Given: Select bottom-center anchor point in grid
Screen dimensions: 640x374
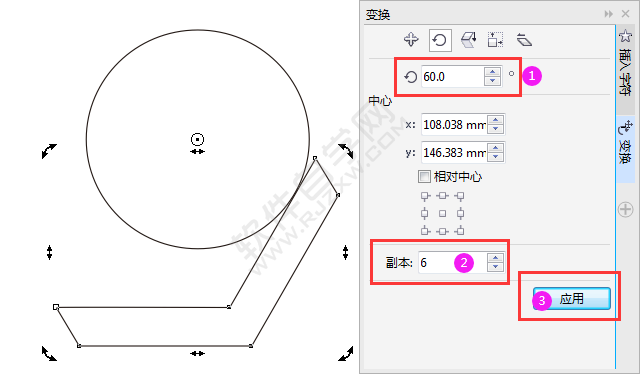Looking at the screenshot, I should point(442,231).
